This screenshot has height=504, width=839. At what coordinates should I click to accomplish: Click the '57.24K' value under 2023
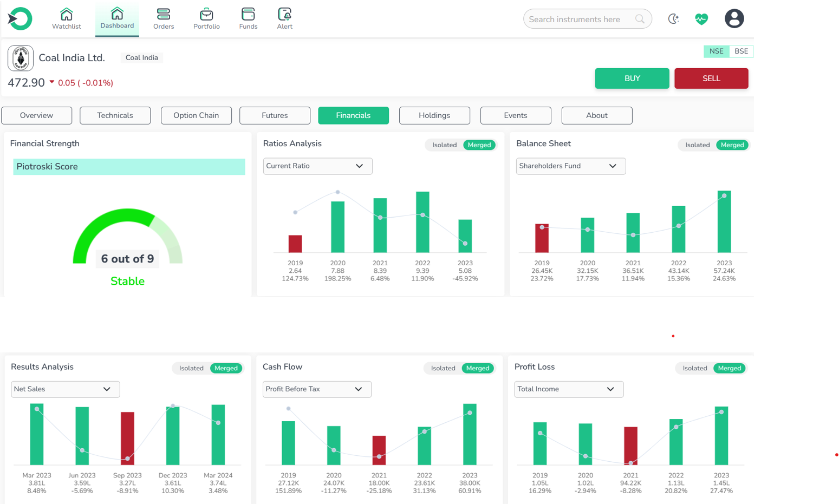[724, 271]
